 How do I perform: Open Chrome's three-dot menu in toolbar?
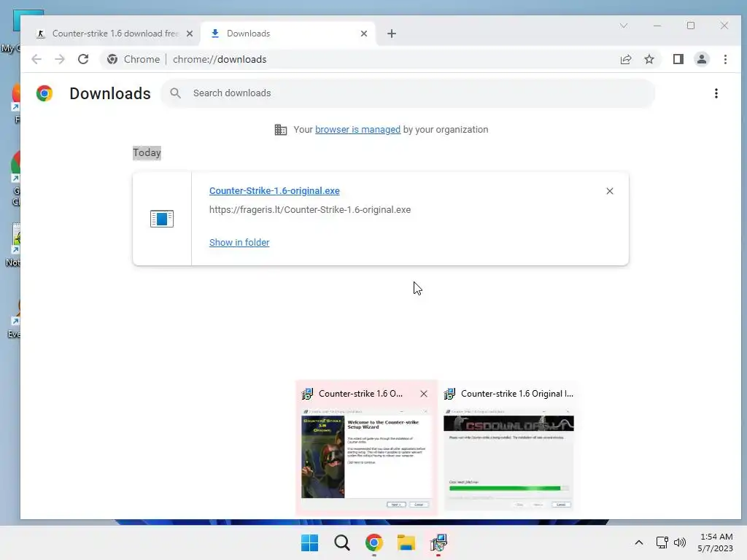point(725,59)
